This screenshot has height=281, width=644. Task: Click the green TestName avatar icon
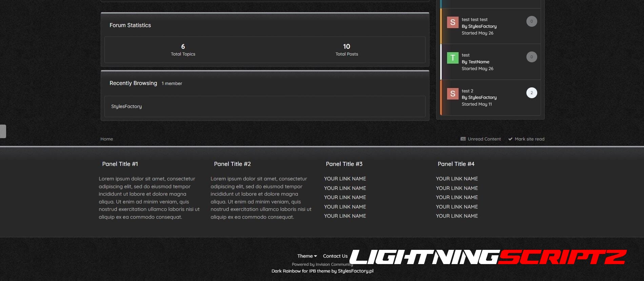(452, 58)
